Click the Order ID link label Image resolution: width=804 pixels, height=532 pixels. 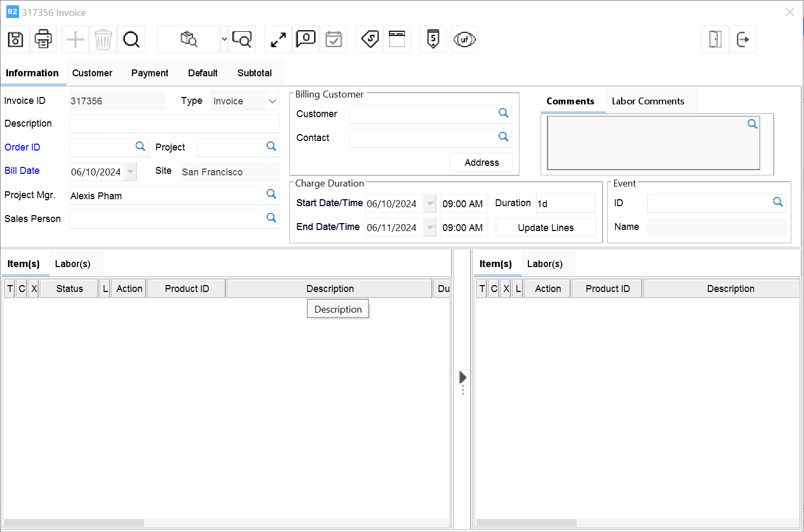pos(22,147)
